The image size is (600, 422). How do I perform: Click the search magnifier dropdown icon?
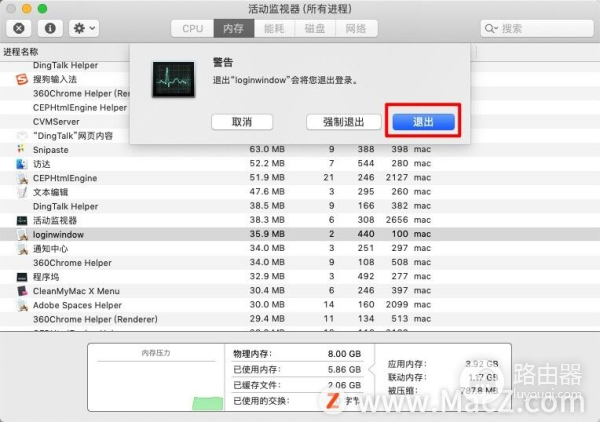click(x=491, y=29)
